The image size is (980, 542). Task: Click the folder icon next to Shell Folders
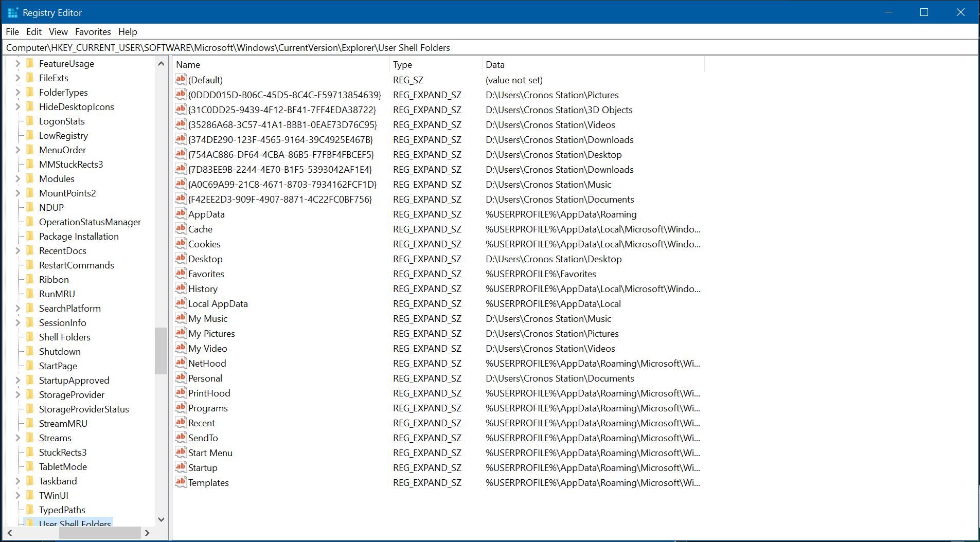coord(30,337)
